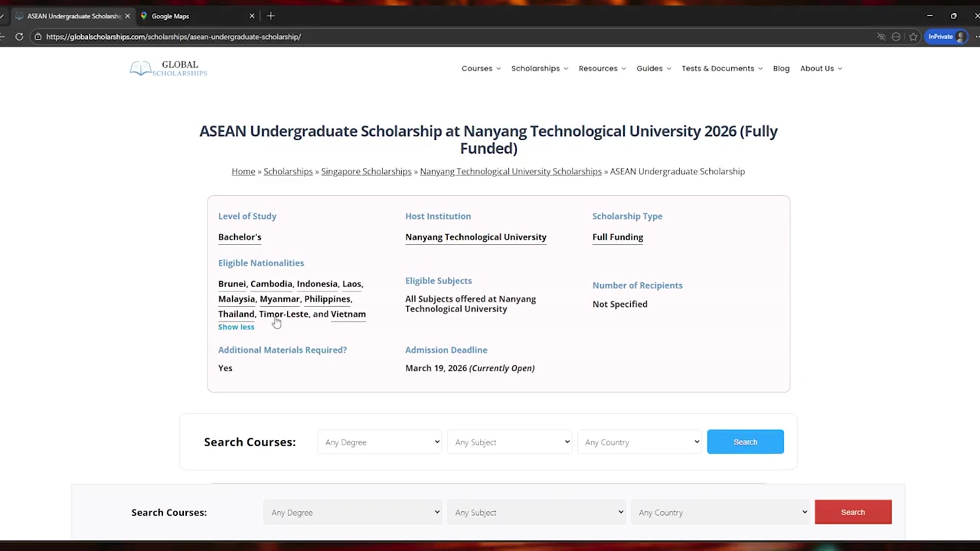Click the favorites star icon in address bar
This screenshot has height=551, width=980.
913,37
